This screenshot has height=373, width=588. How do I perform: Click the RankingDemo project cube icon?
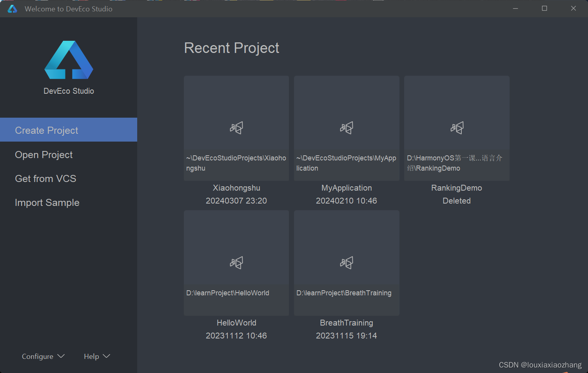tap(457, 128)
